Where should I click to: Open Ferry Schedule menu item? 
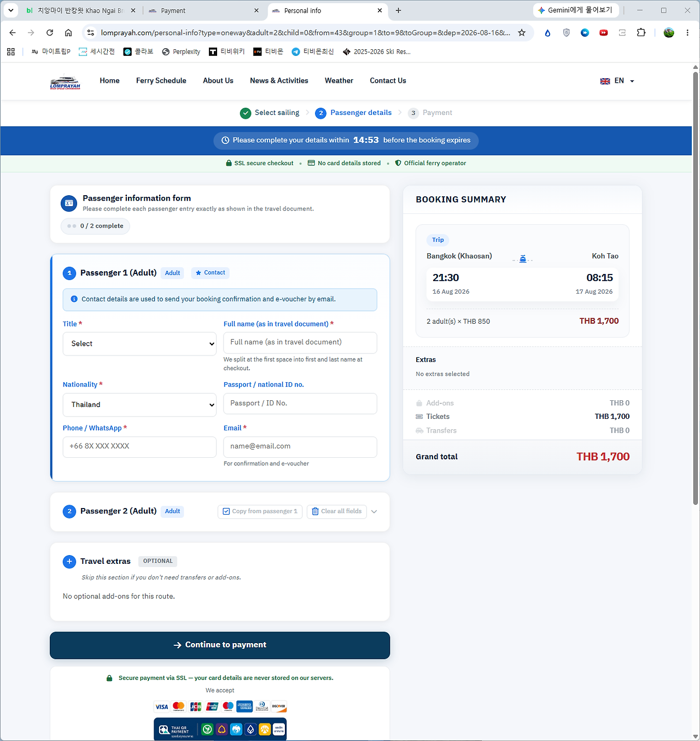pyautogui.click(x=161, y=80)
